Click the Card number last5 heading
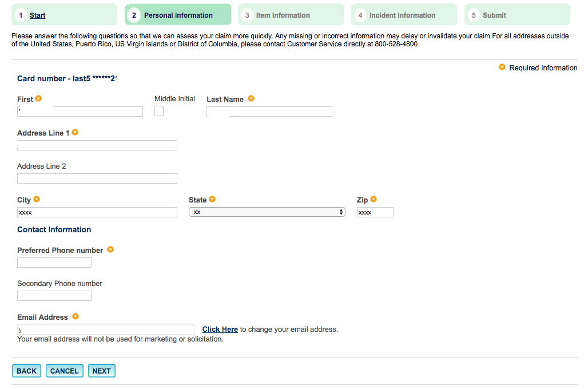 (x=67, y=78)
